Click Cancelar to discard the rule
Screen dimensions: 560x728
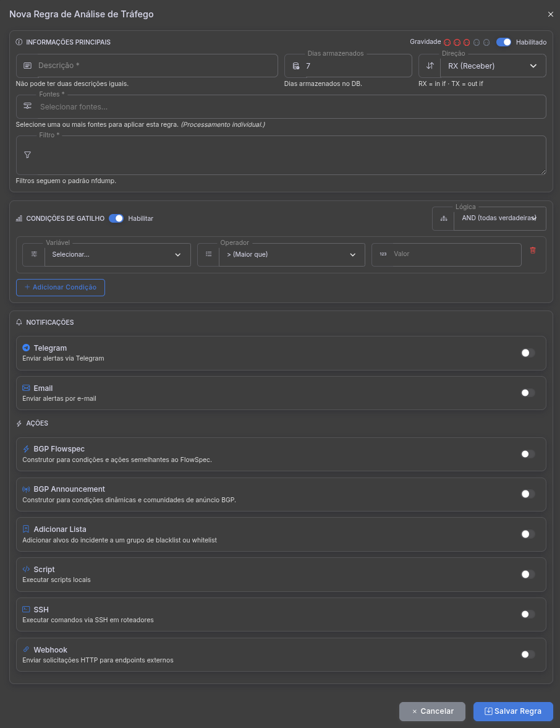(432, 711)
